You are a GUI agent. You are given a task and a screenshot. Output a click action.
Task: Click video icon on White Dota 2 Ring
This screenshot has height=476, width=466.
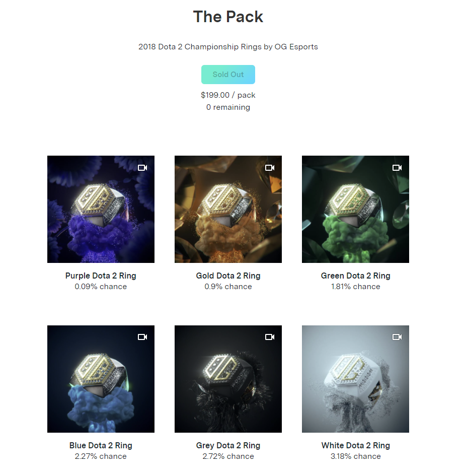[x=397, y=337]
